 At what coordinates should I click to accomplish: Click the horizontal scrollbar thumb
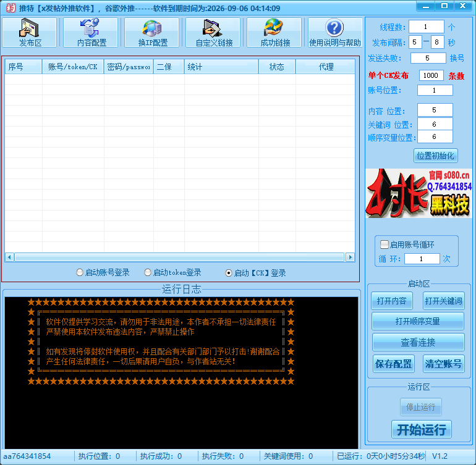tap(179, 258)
